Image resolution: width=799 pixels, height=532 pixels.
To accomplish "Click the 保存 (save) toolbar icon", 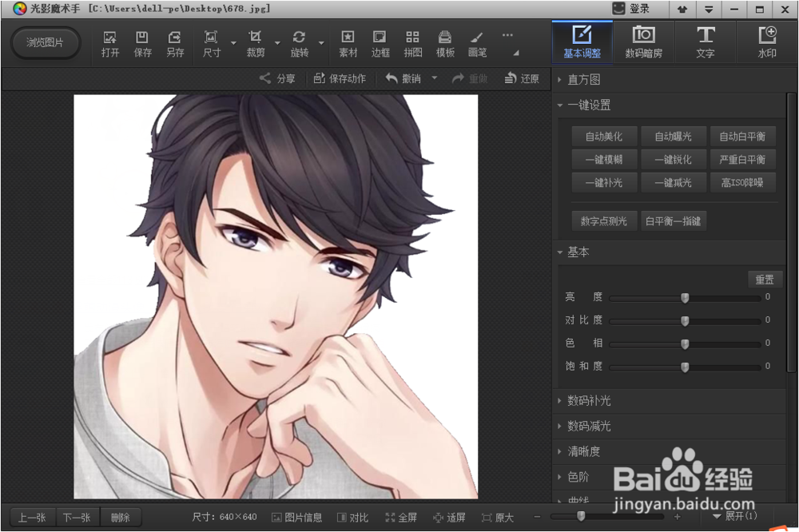I will [x=142, y=44].
